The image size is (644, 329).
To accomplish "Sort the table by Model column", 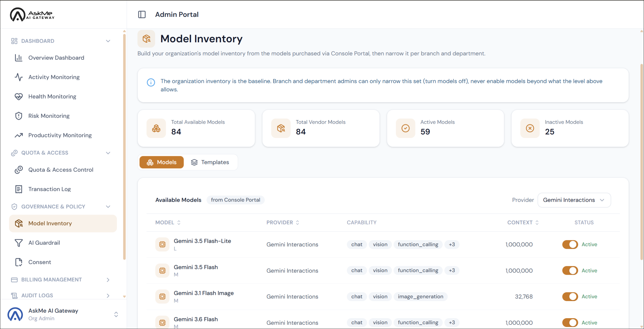I will 168,223.
